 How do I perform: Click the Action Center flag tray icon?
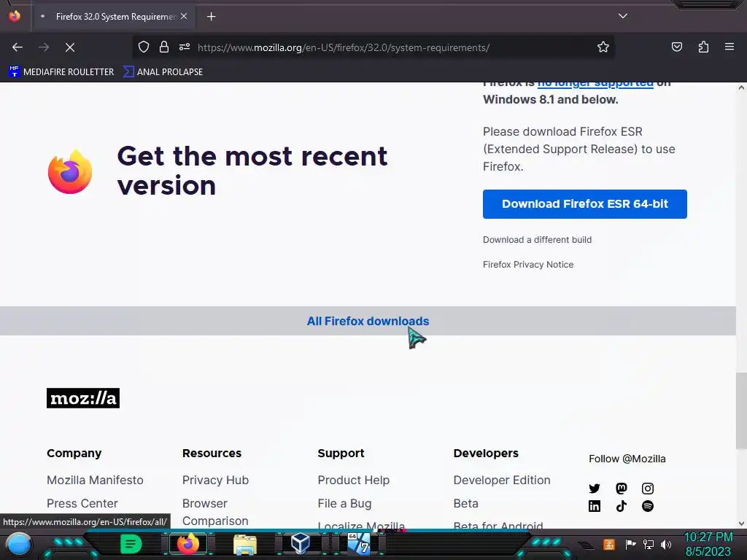point(631,544)
